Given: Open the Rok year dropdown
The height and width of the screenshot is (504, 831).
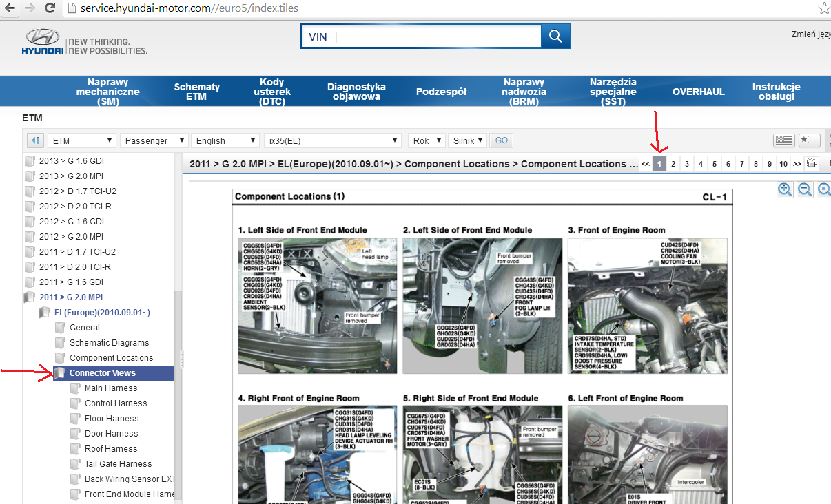Looking at the screenshot, I should [427, 140].
